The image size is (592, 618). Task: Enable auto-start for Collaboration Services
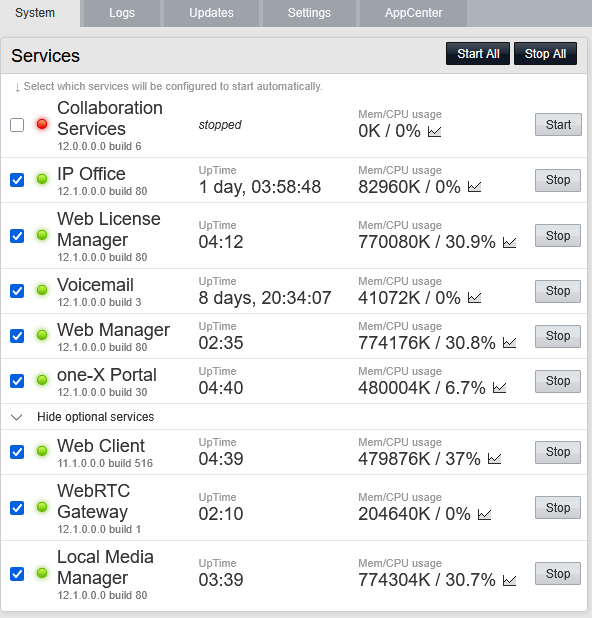[x=17, y=125]
